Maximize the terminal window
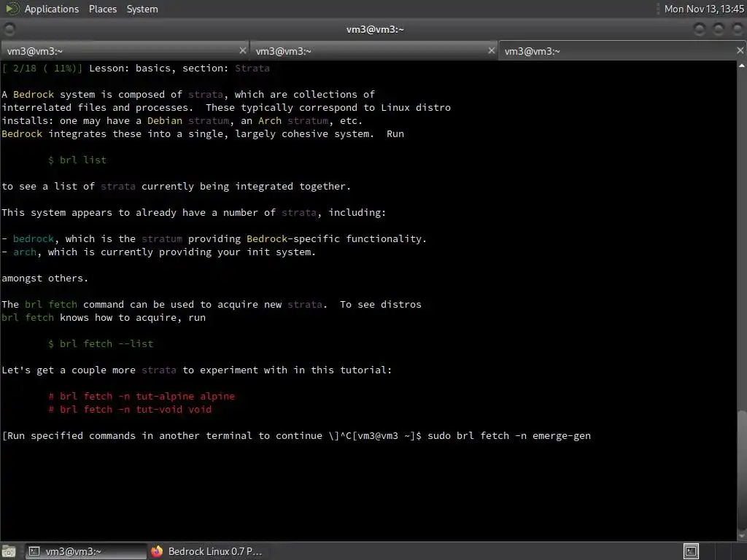Screen dimensions: 747x560 [719, 29]
